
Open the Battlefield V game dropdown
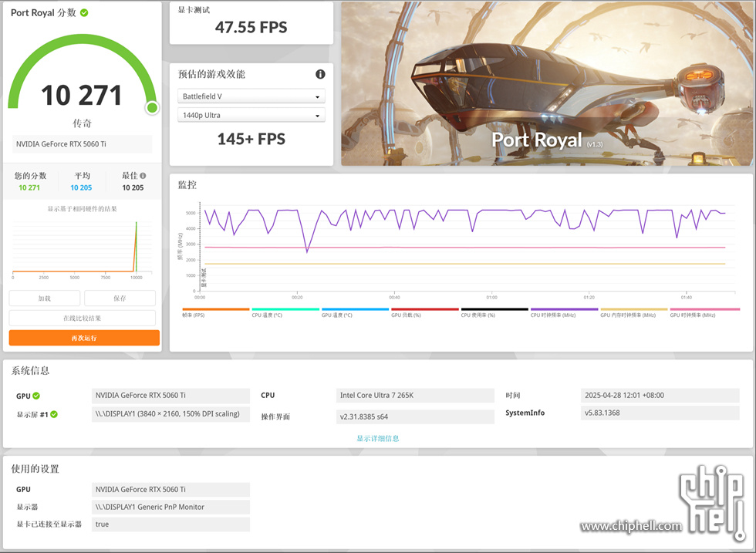point(251,96)
